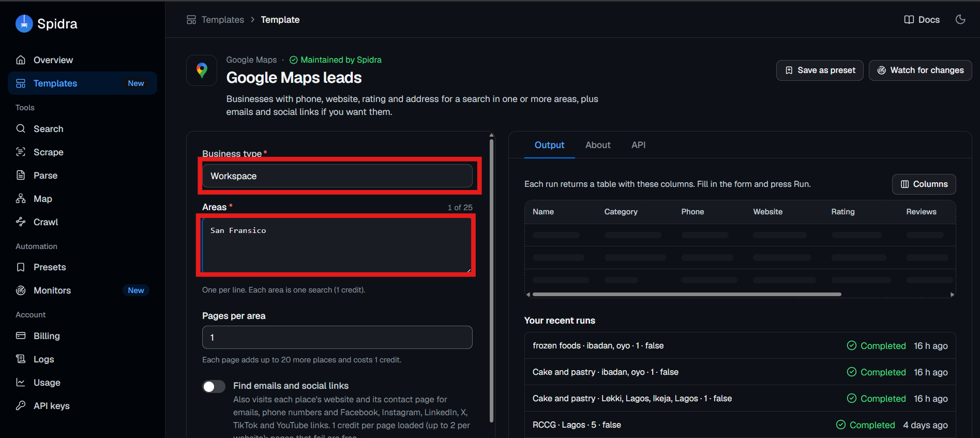Open Overview from the sidebar
Viewport: 980px width, 438px height.
click(x=83, y=60)
